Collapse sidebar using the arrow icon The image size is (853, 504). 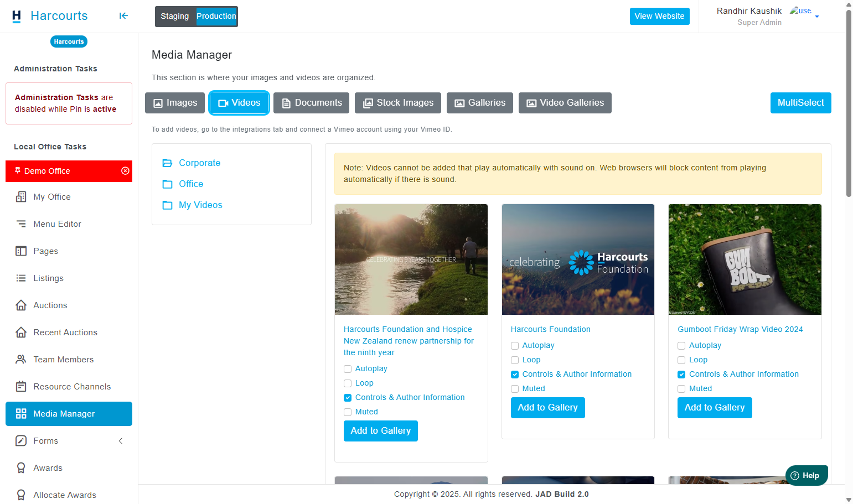123,16
